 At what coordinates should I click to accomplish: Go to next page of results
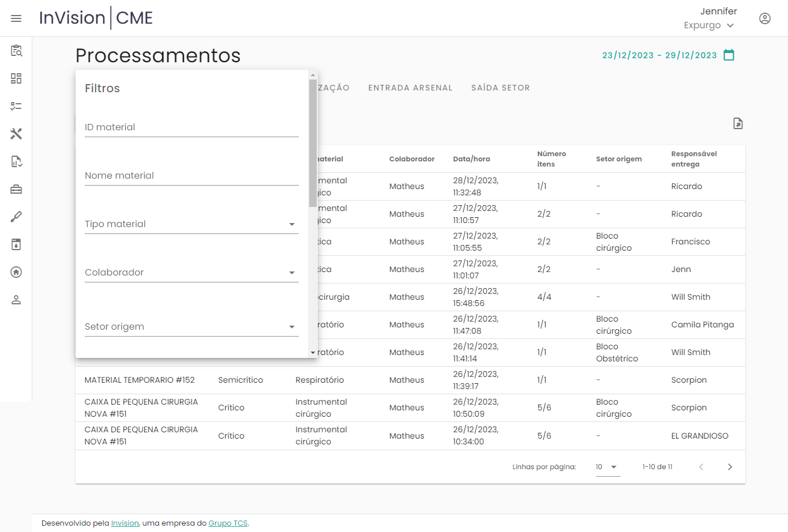click(x=730, y=467)
